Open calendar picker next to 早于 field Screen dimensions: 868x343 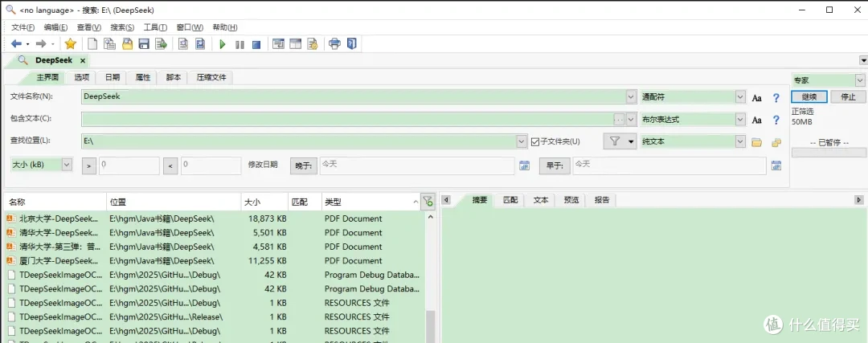776,165
